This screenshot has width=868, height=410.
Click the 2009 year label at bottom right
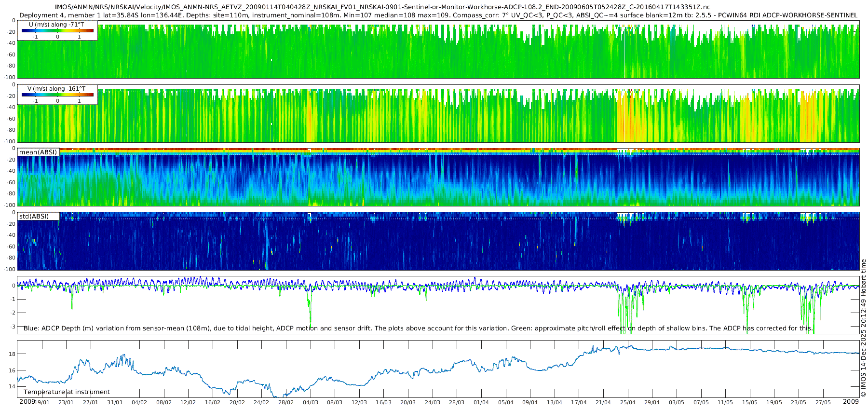click(851, 402)
